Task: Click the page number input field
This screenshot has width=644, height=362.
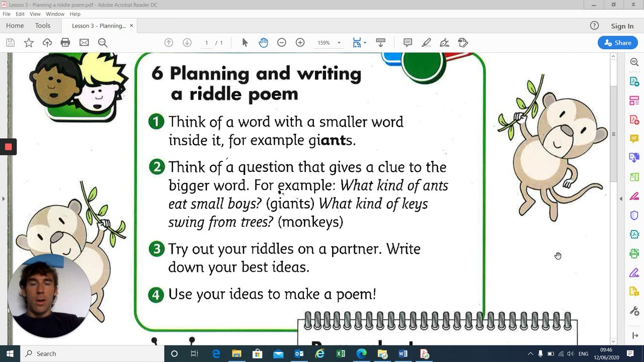Action: (x=206, y=43)
